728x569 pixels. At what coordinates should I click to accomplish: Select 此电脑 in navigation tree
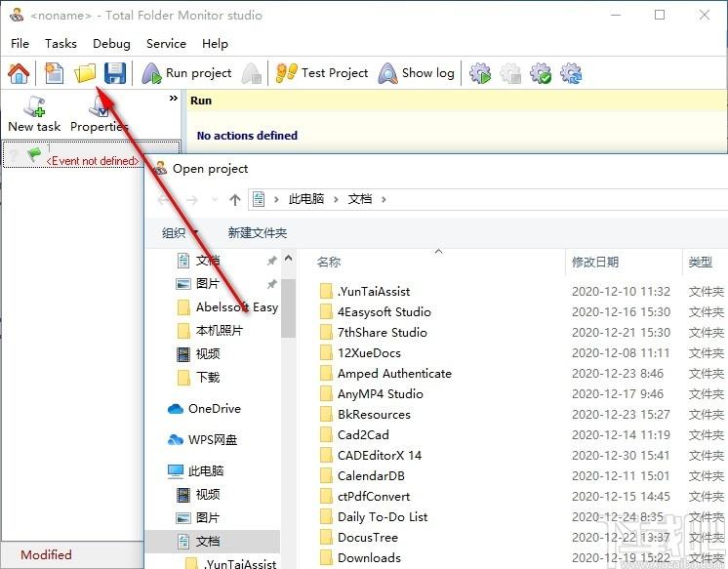pyautogui.click(x=195, y=471)
